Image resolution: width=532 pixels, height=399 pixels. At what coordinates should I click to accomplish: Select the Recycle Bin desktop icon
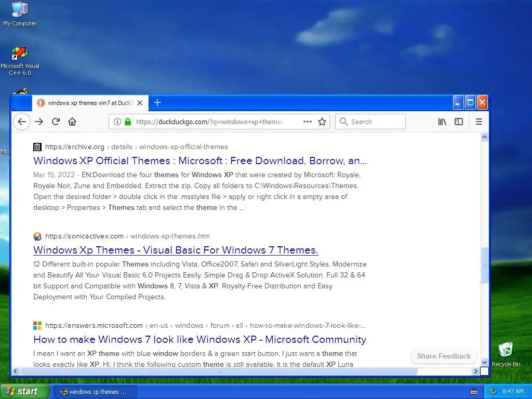[506, 354]
